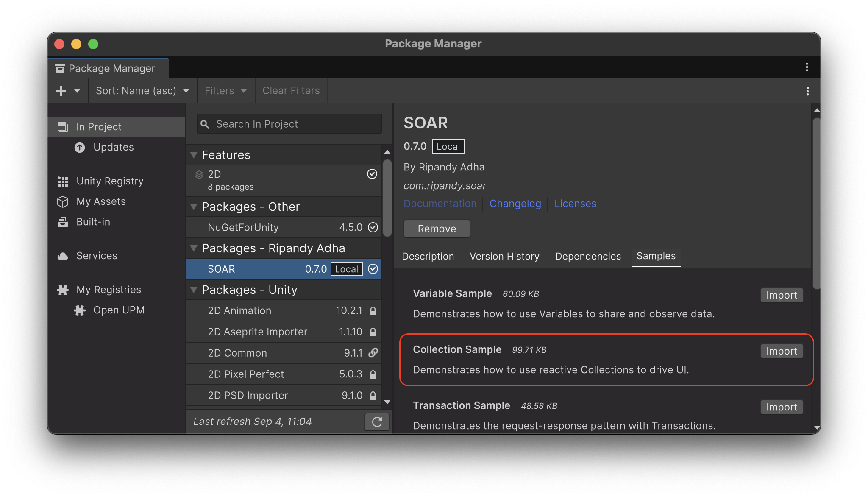Click the link icon next to 2D Common
The image size is (868, 497).
pos(373,352)
